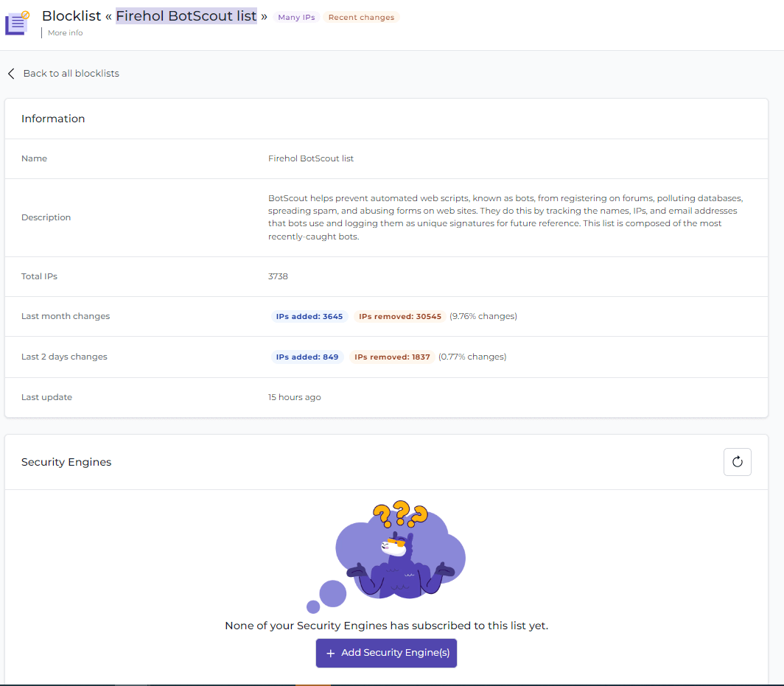Screen dimensions: 784x686
Task: Click the IPs added: 849 badge
Action: coord(307,357)
